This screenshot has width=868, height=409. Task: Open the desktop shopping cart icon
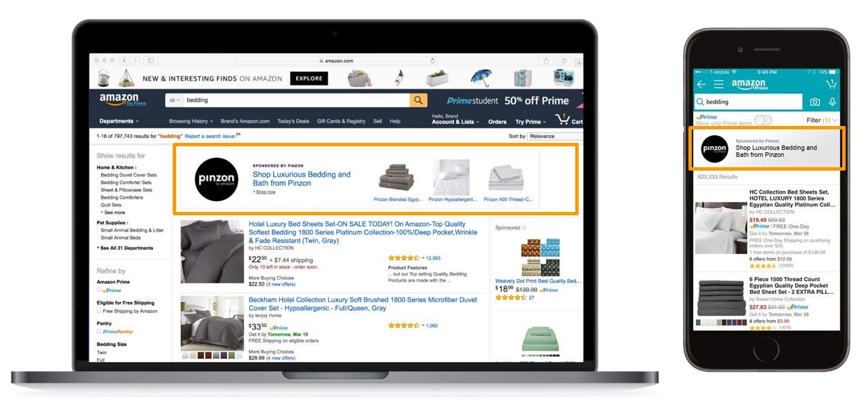pos(562,120)
